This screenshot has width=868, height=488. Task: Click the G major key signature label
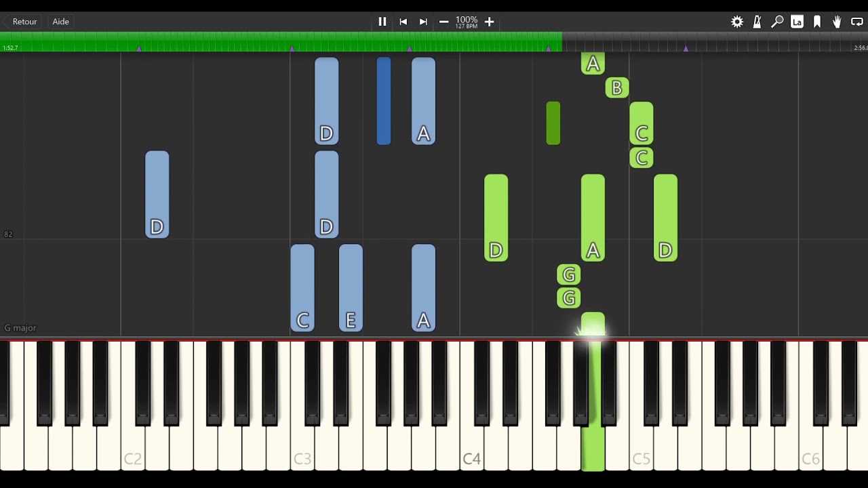20,328
